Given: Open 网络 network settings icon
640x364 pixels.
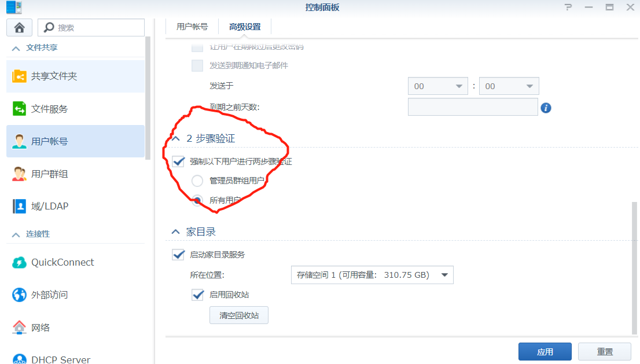Looking at the screenshot, I should 20,328.
